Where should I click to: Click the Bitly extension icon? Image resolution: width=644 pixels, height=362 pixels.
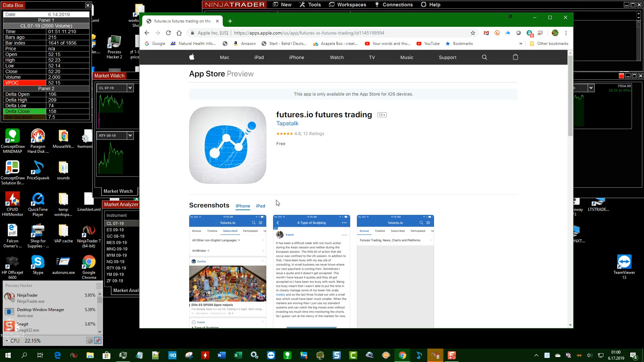(x=497, y=33)
